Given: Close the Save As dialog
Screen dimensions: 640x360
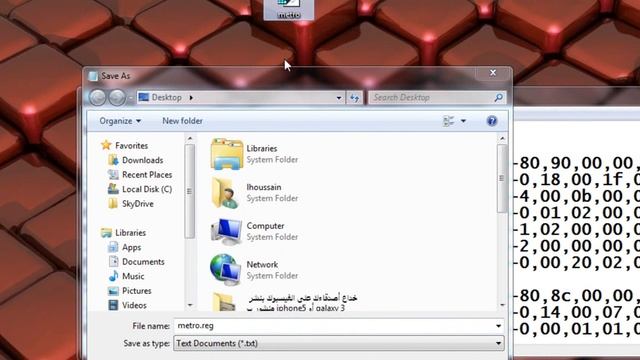Looking at the screenshot, I should [x=493, y=73].
